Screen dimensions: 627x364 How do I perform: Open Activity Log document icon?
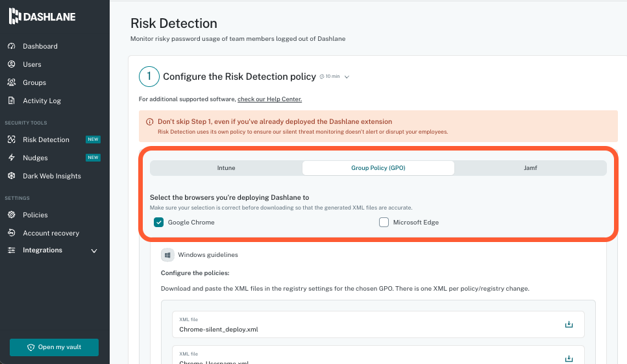[x=11, y=101]
